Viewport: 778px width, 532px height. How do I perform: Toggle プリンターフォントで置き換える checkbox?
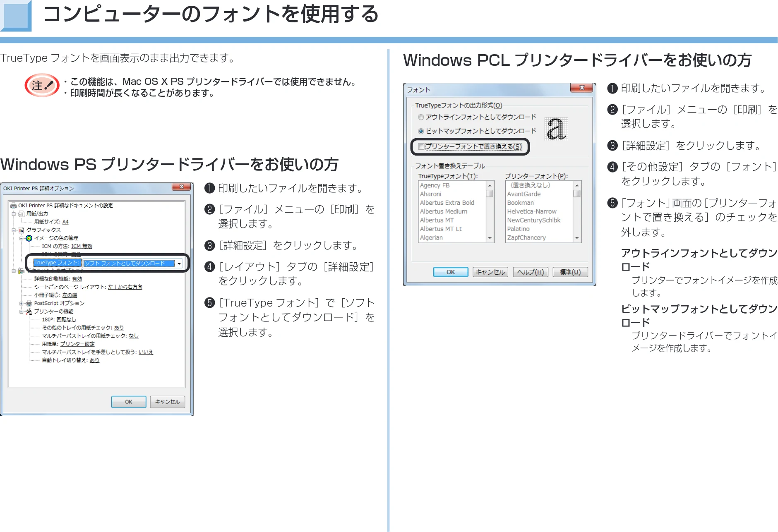(421, 146)
